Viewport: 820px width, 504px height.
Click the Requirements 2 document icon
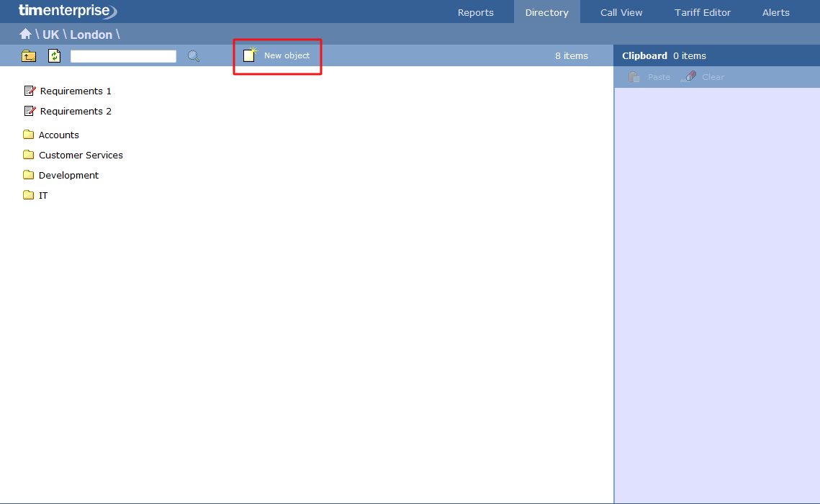click(x=30, y=111)
